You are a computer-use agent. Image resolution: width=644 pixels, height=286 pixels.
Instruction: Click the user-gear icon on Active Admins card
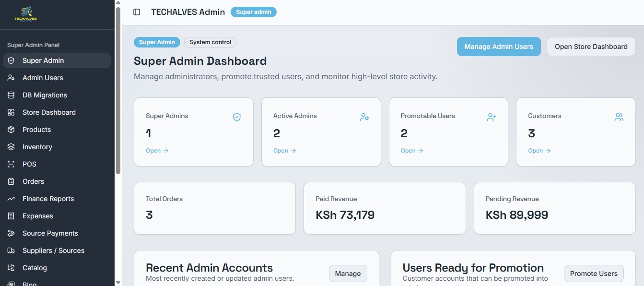click(x=364, y=117)
